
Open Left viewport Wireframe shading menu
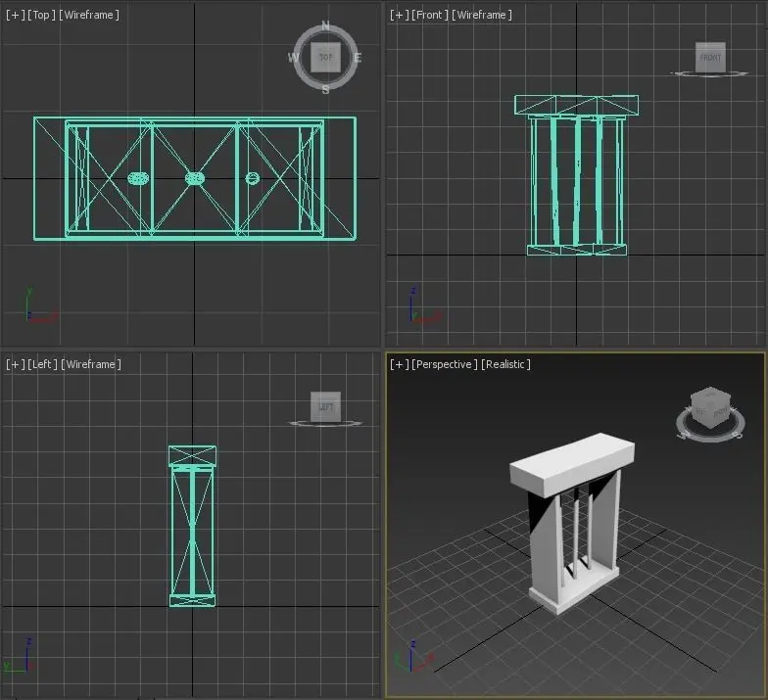click(x=90, y=364)
